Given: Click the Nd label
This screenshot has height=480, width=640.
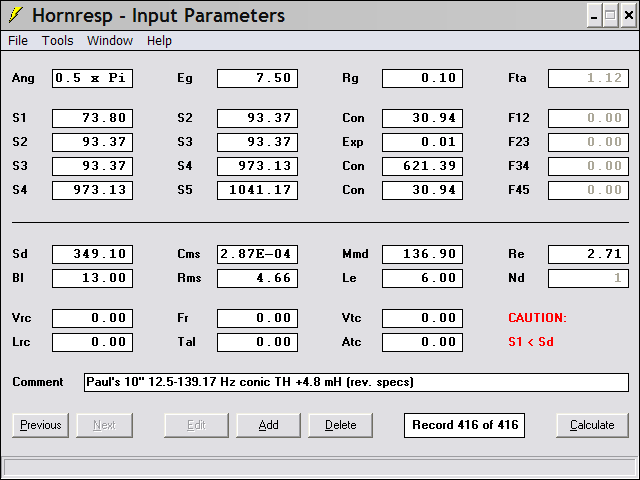Looking at the screenshot, I should point(516,278).
